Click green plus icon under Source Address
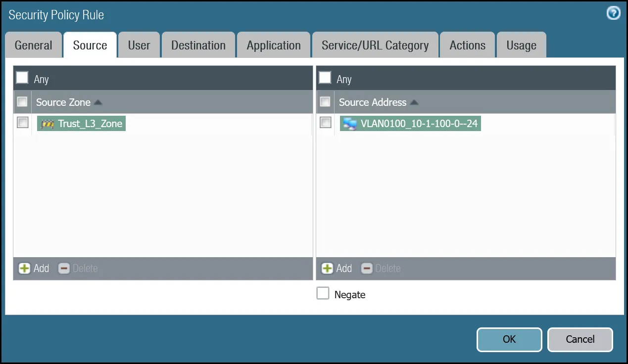Viewport: 628px width, 364px height. coord(327,269)
